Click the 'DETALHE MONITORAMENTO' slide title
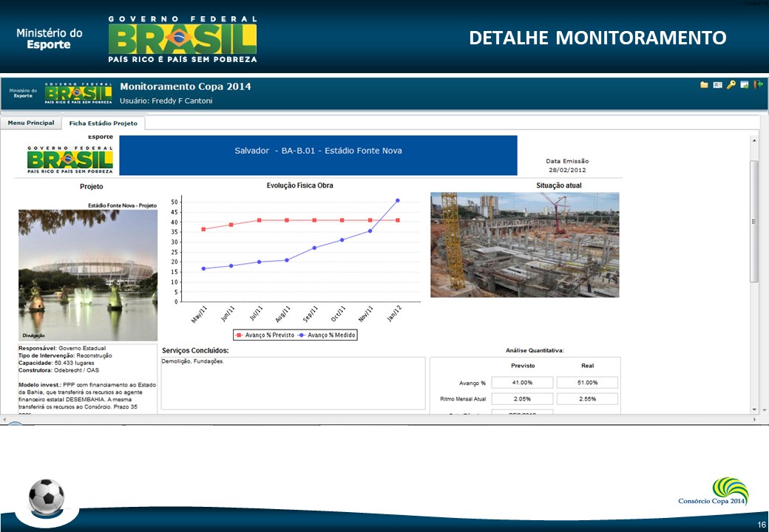Image resolution: width=769 pixels, height=532 pixels. 598,38
